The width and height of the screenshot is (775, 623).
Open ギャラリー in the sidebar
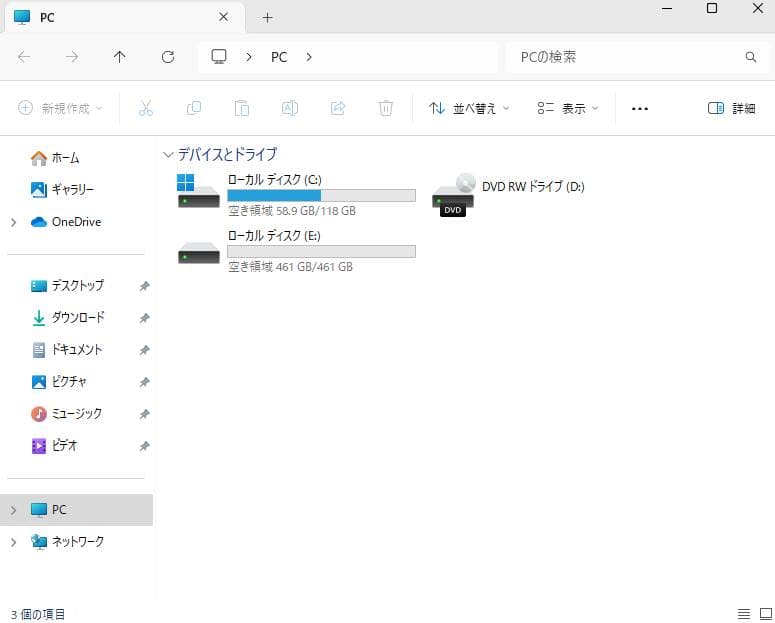coord(62,189)
